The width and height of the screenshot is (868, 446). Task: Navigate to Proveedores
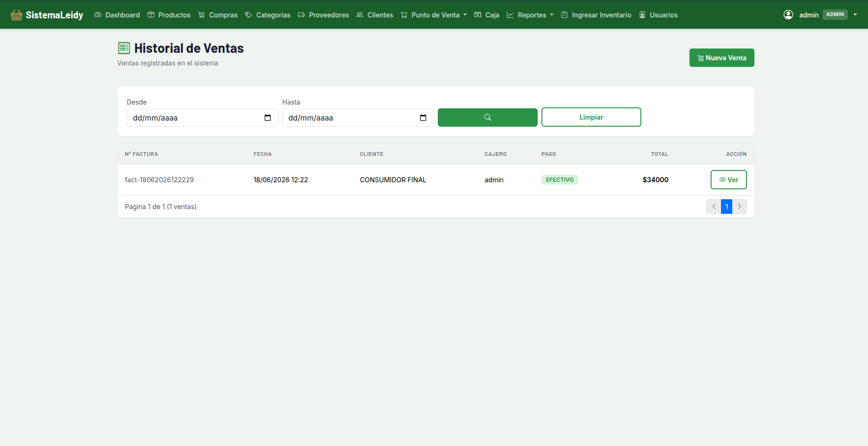[x=323, y=15]
